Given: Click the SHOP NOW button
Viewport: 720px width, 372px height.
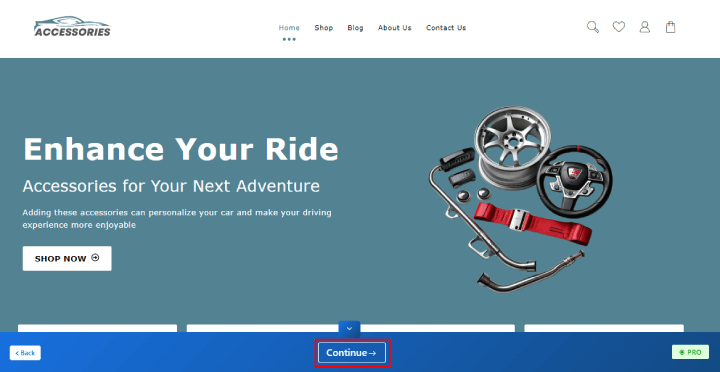Looking at the screenshot, I should tap(67, 259).
